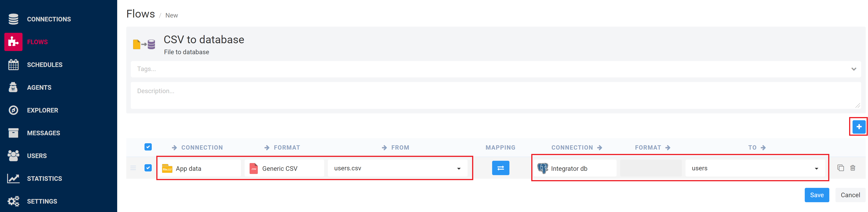868x212 pixels.
Task: Delete the transformation row via trash icon
Action: [853, 168]
